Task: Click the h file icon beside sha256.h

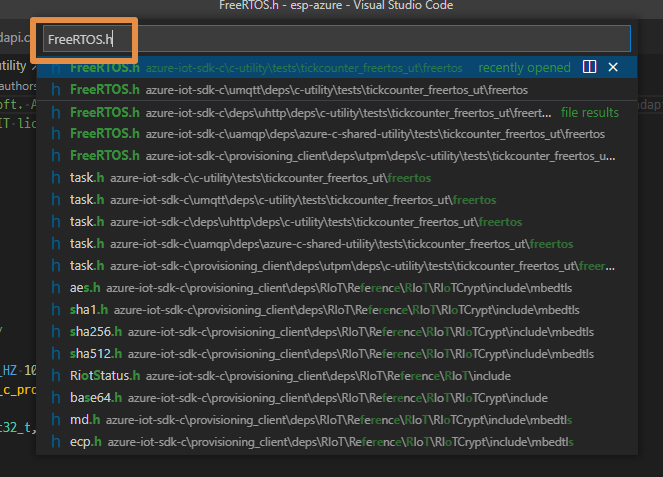Action: point(56,332)
